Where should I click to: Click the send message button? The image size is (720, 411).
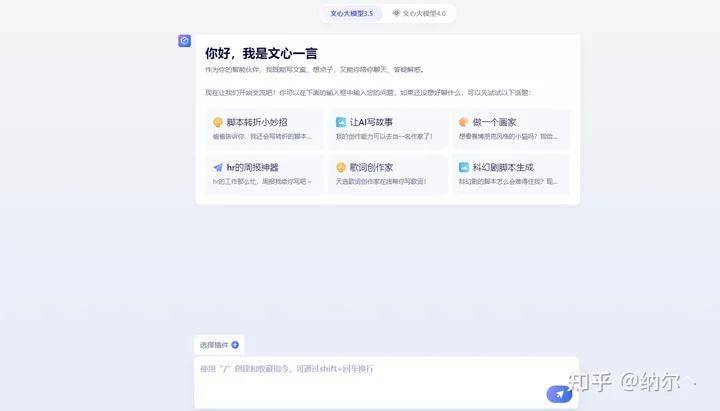pyautogui.click(x=559, y=394)
